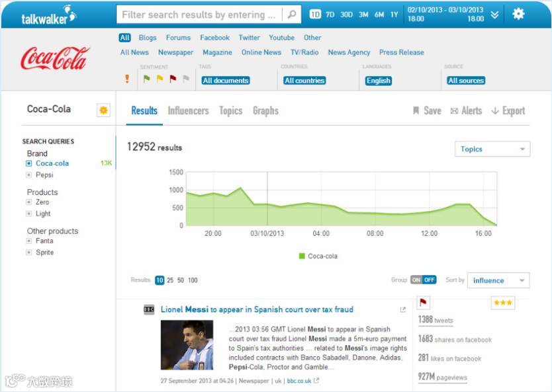Click the filter search input field
The width and height of the screenshot is (552, 392).
tap(199, 15)
